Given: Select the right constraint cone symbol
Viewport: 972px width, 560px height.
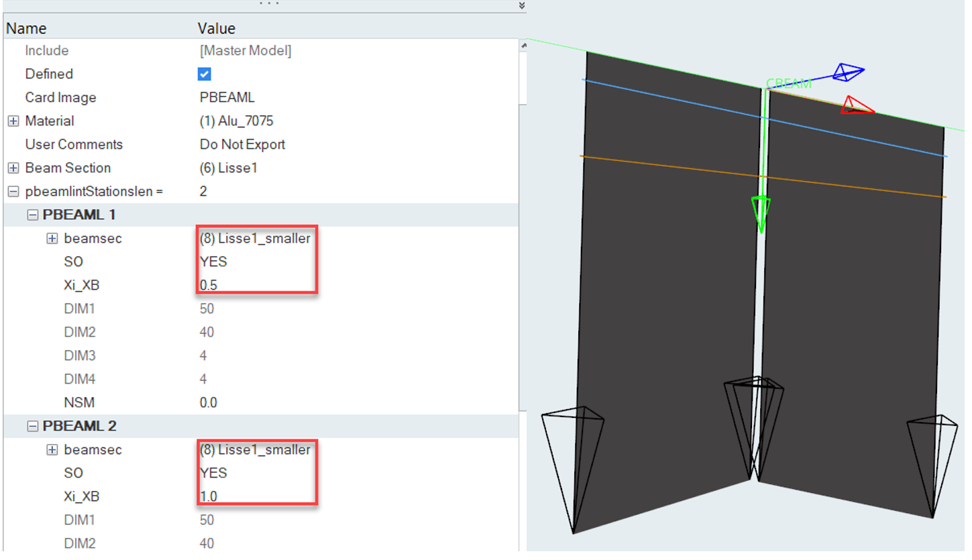Looking at the screenshot, I should click(934, 466).
